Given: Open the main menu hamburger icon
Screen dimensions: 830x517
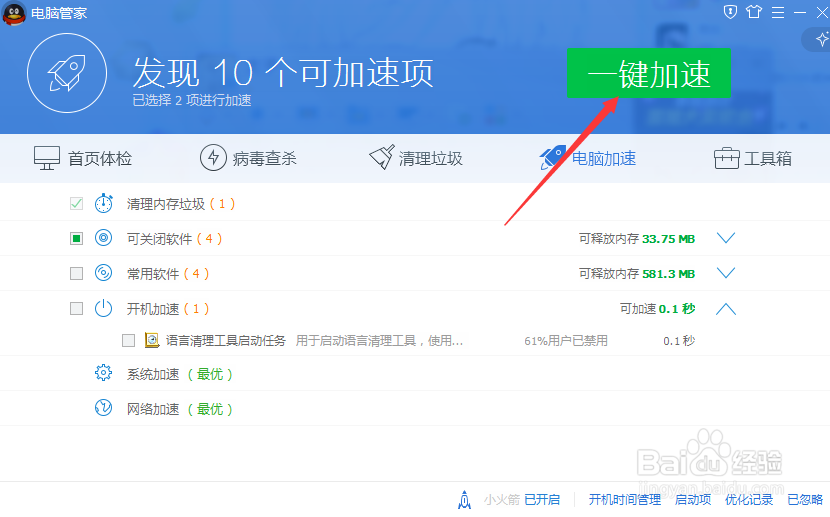Looking at the screenshot, I should tap(778, 12).
